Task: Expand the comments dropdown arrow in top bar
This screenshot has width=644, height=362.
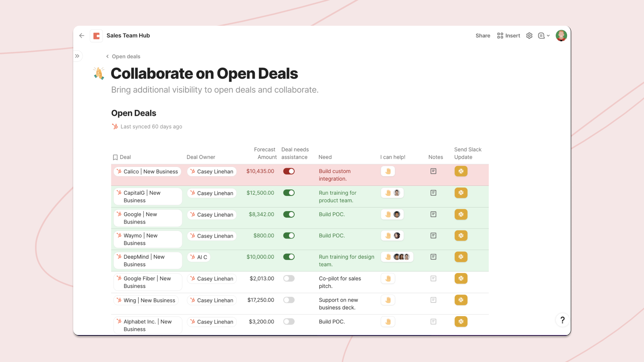Action: tap(548, 35)
